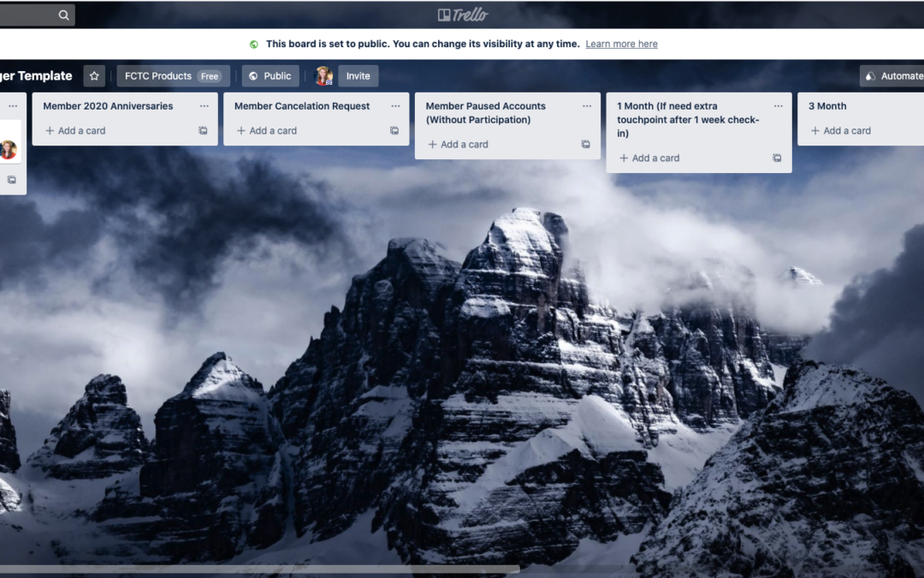Open list actions for 1 Month list
The image size is (924, 578).
tap(779, 106)
